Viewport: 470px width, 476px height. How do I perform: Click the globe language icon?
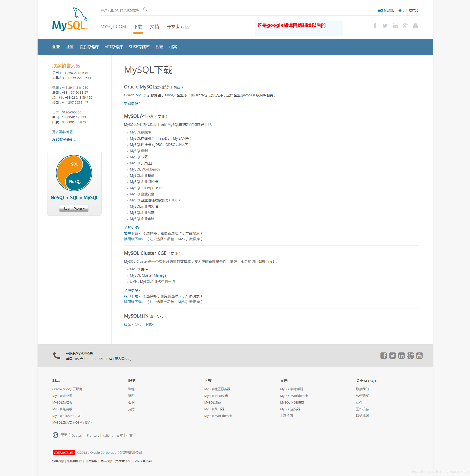(x=55, y=435)
